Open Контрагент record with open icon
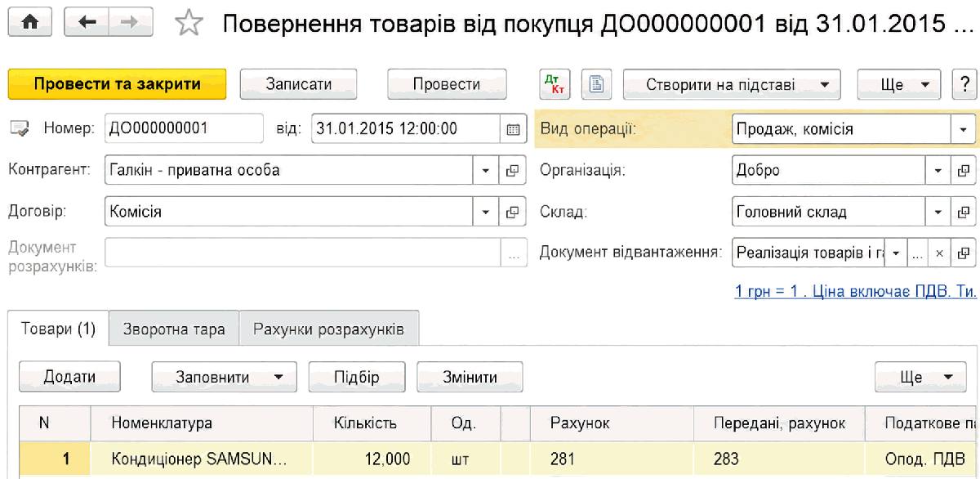This screenshot has width=980, height=479. click(x=512, y=170)
